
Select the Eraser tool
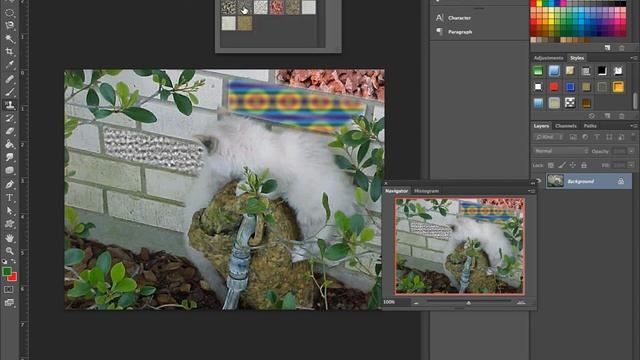coord(9,131)
